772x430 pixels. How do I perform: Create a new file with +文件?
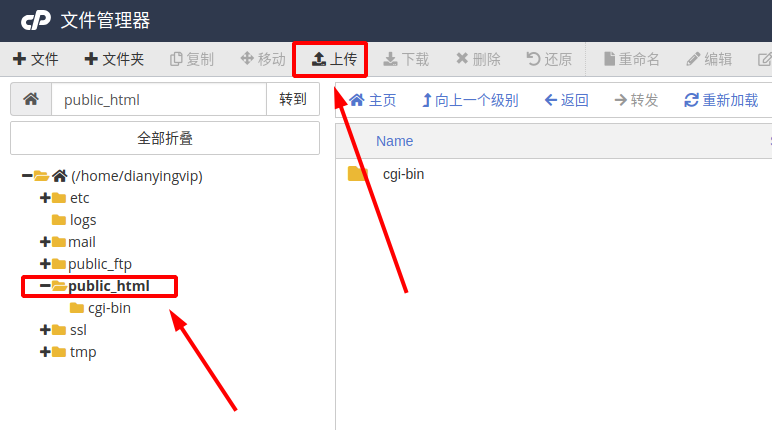(35, 60)
